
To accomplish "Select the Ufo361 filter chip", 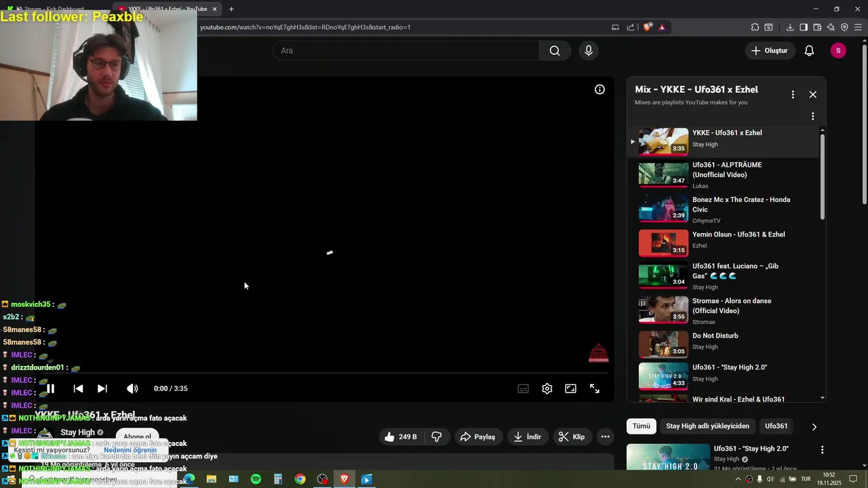I will [x=776, y=426].
